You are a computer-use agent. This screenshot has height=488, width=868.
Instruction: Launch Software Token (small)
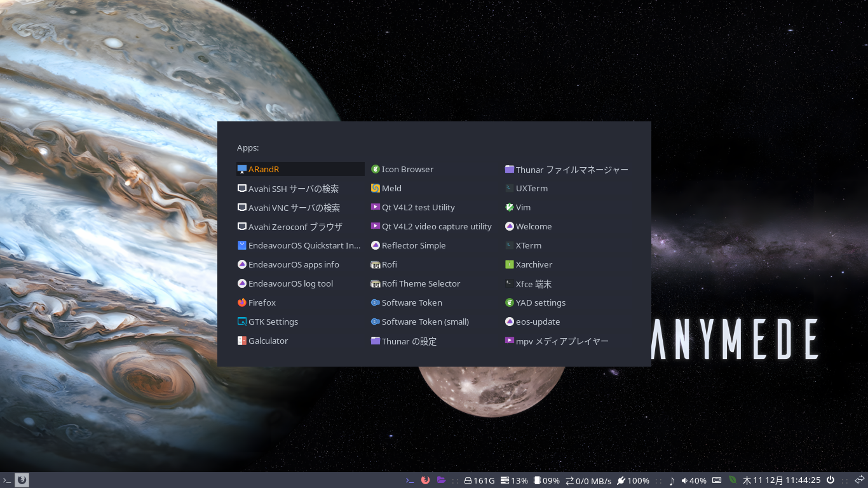pos(435,322)
